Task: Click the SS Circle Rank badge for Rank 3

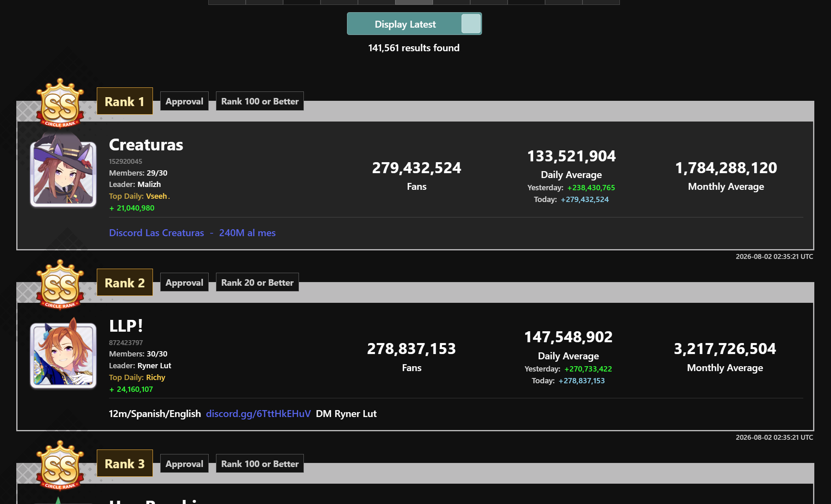Action: 60,465
